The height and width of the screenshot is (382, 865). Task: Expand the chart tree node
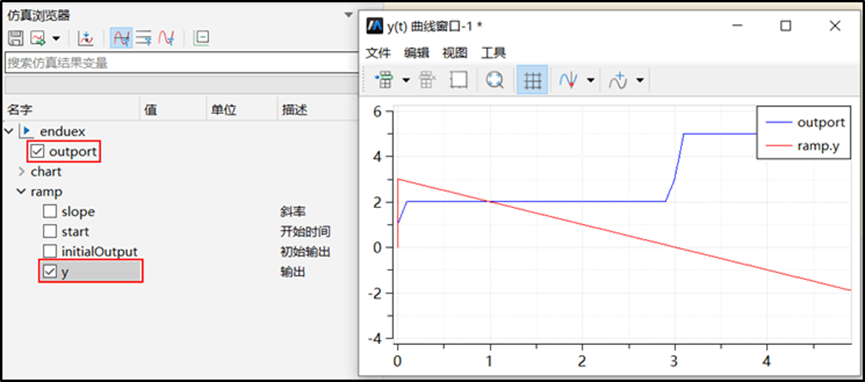(22, 172)
